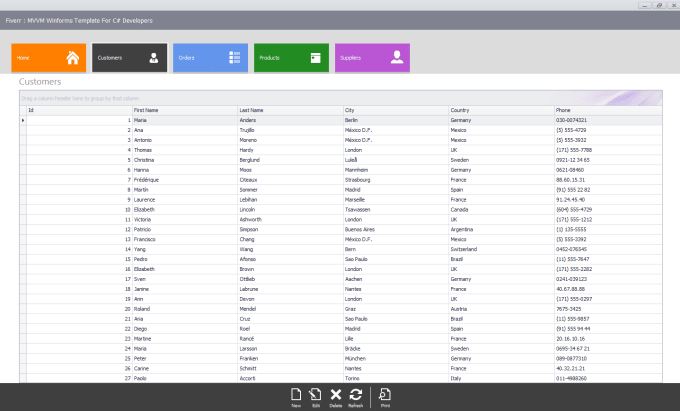Select first name cell 'Maria' in row 1

[185, 120]
